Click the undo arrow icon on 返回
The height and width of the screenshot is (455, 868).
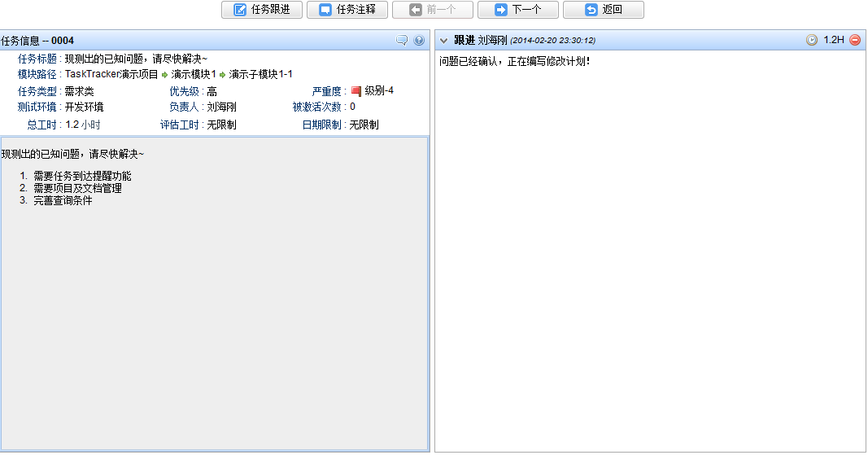click(591, 10)
